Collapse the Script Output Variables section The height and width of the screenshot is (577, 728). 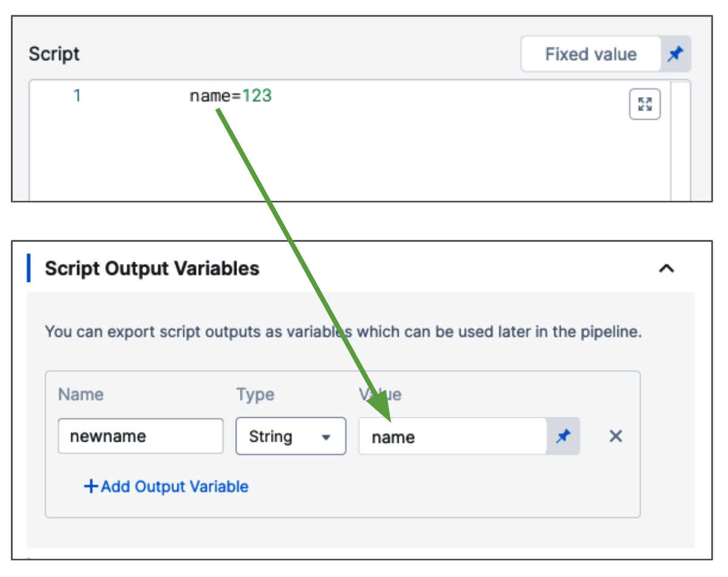(x=667, y=268)
